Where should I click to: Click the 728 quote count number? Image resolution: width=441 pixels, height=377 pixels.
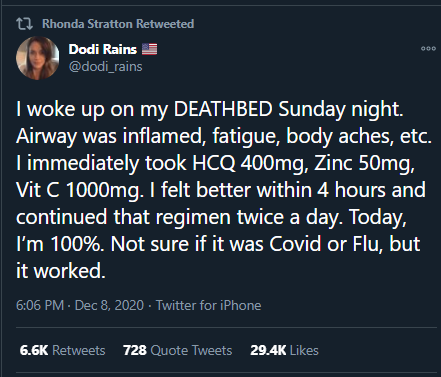(x=135, y=350)
